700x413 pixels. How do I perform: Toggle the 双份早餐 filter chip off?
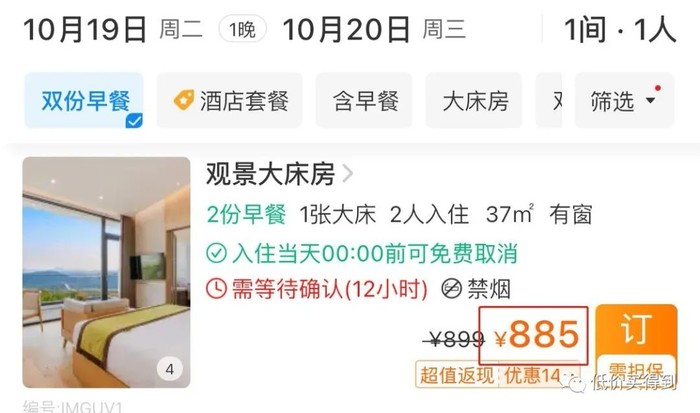[84, 100]
